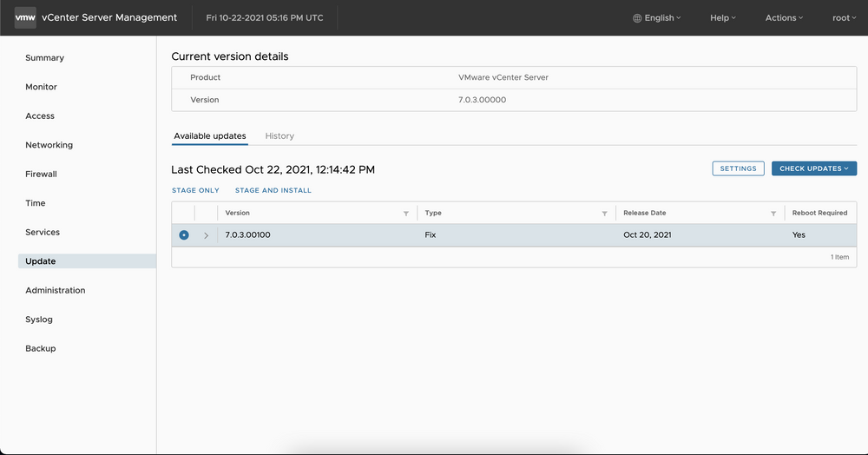Click the Reboot Required column header
Image resolution: width=868 pixels, height=455 pixels.
(820, 213)
